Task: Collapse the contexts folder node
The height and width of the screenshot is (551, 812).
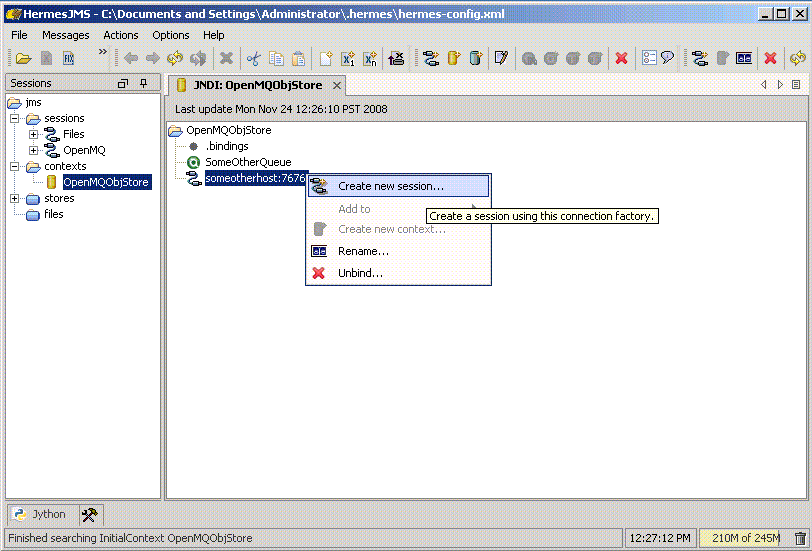Action: 15,166
